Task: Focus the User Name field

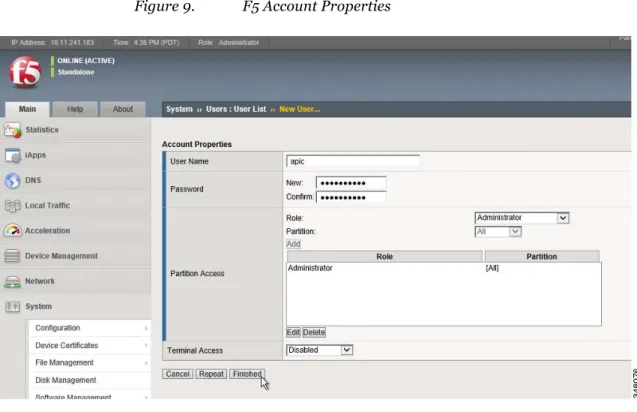Action: pos(353,161)
